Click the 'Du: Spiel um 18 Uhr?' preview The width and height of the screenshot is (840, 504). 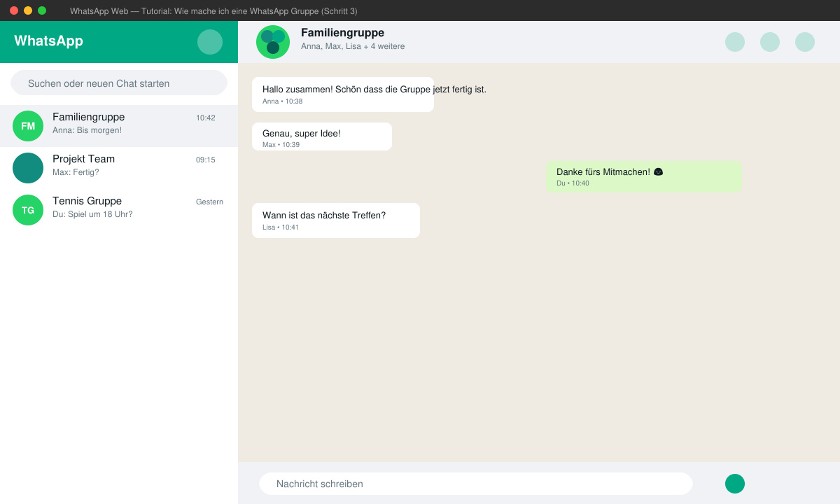pos(92,214)
